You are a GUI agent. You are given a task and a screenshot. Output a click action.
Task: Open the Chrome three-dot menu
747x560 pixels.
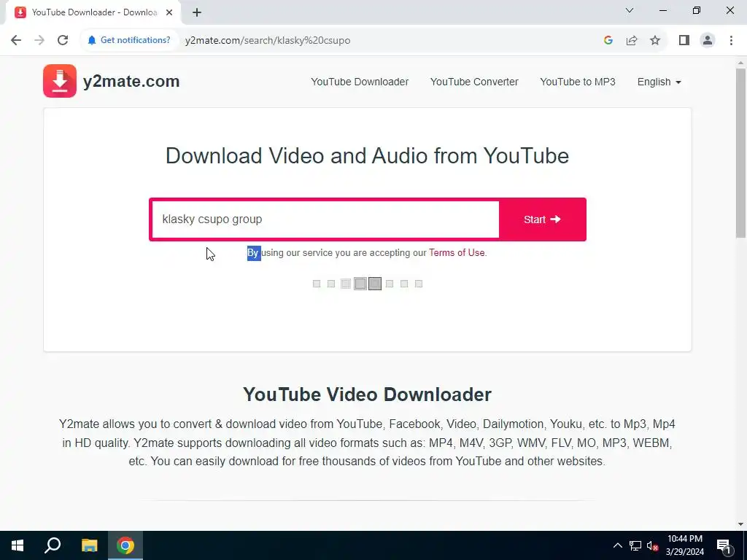[731, 40]
